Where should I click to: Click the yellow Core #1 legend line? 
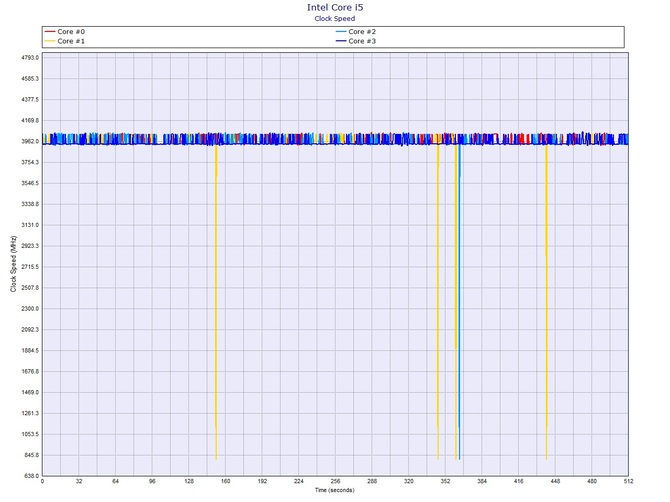click(50, 41)
